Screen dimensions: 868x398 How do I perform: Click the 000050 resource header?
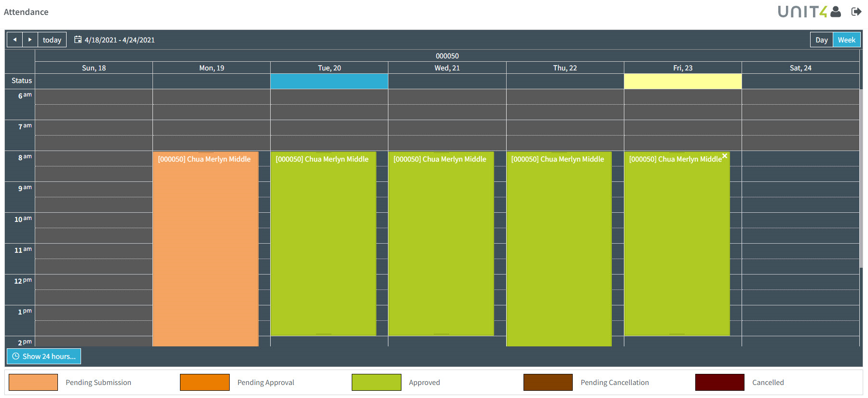[x=447, y=56]
